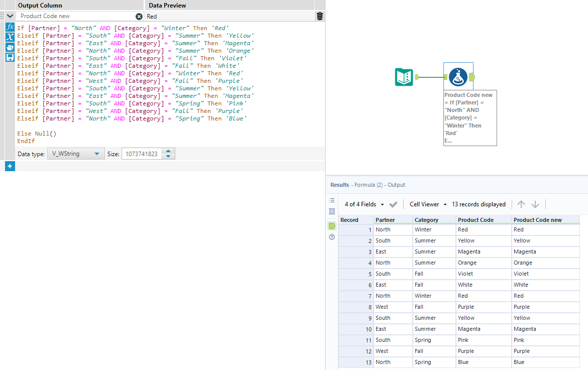The image size is (588, 370).
Task: Open the columns and constants (X) list
Action: click(x=10, y=37)
